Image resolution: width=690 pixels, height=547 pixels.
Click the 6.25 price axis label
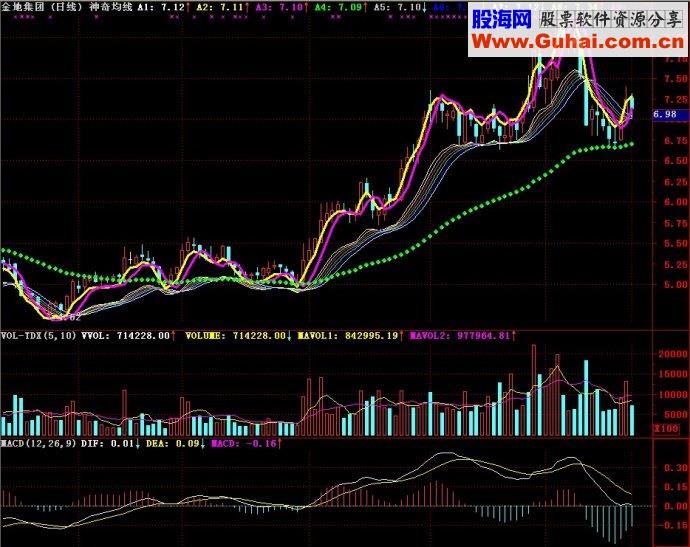(675, 182)
